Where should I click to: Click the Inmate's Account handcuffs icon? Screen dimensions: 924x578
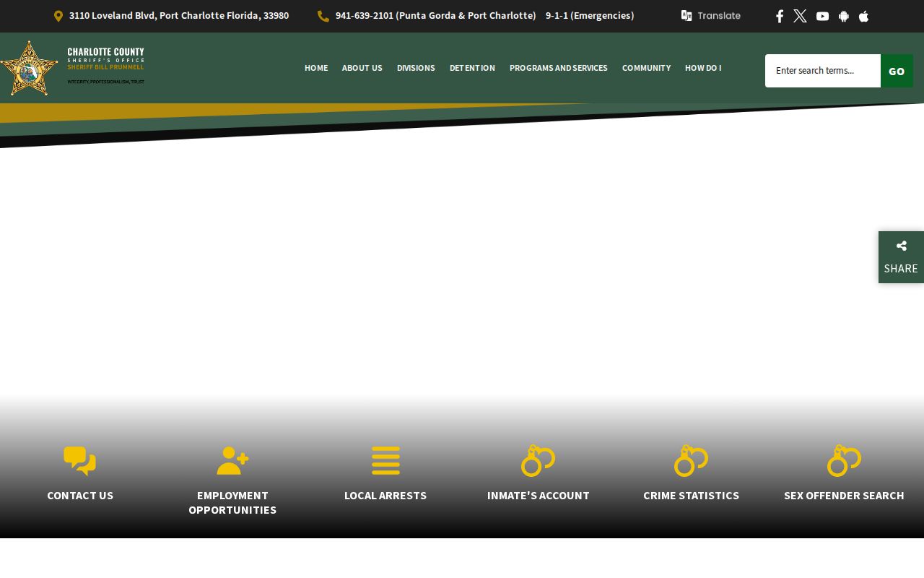click(x=539, y=461)
